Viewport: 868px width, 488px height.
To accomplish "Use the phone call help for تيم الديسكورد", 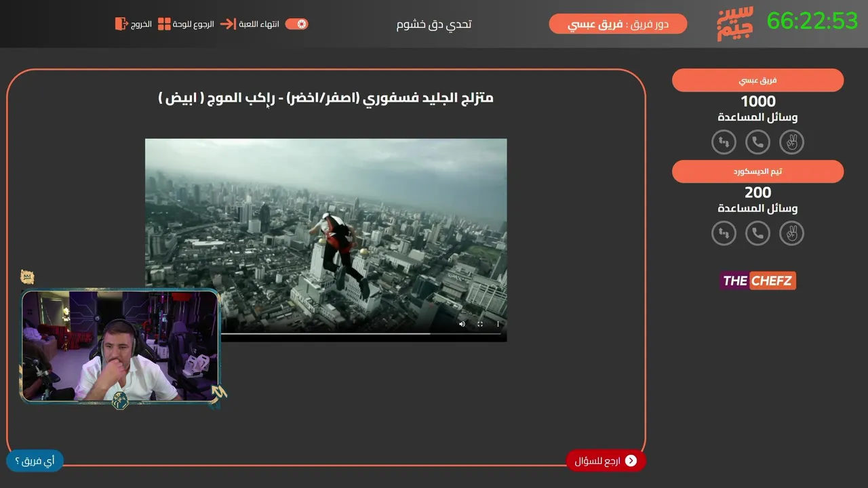I will (x=757, y=234).
